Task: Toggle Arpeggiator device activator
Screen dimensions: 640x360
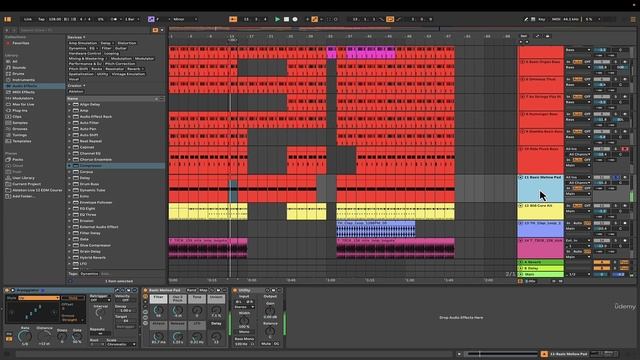Action: [7, 290]
